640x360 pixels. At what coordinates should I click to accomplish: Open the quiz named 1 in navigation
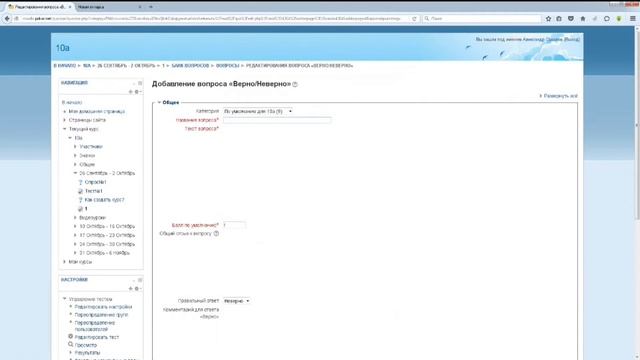click(86, 209)
